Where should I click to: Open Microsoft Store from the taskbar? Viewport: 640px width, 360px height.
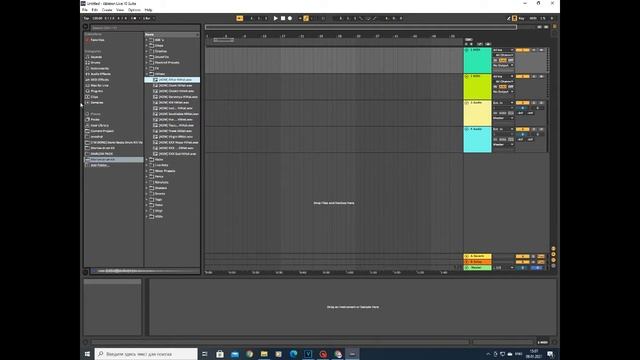[220, 354]
